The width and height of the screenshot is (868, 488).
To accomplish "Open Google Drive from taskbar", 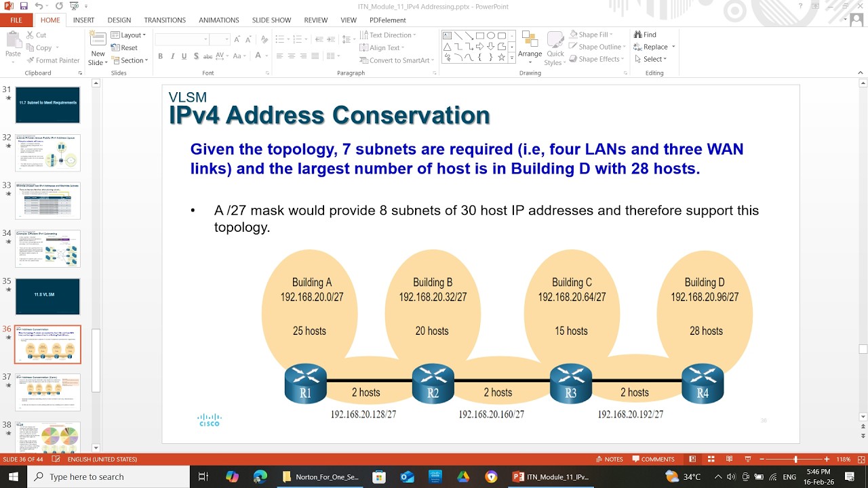I will (463, 476).
